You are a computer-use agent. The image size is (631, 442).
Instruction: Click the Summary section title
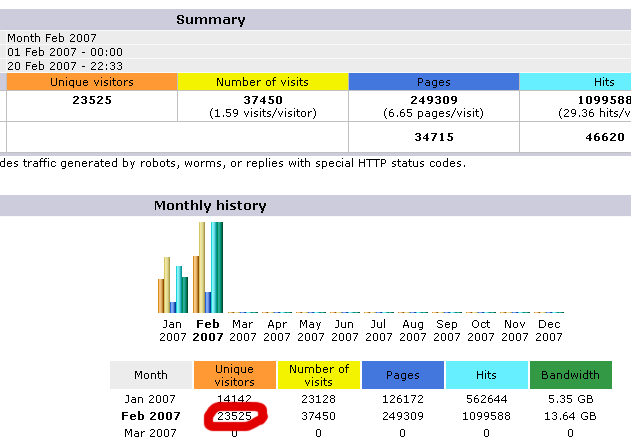[210, 20]
